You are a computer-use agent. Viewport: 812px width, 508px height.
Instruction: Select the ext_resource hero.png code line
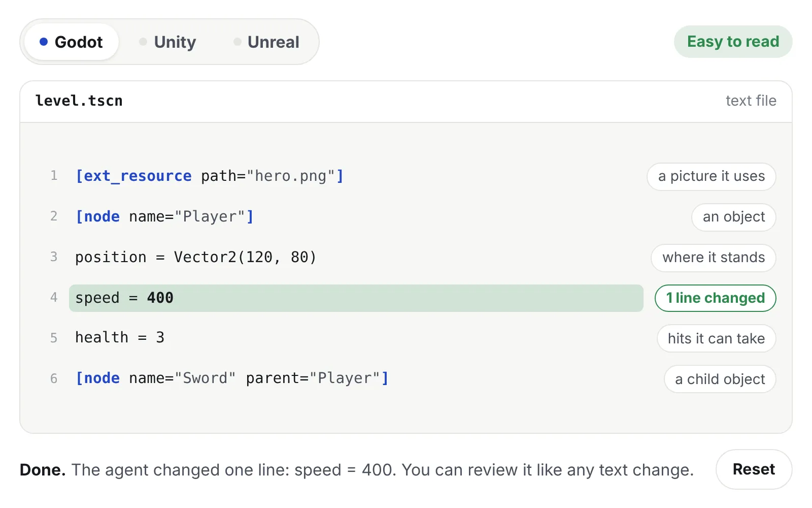click(210, 176)
